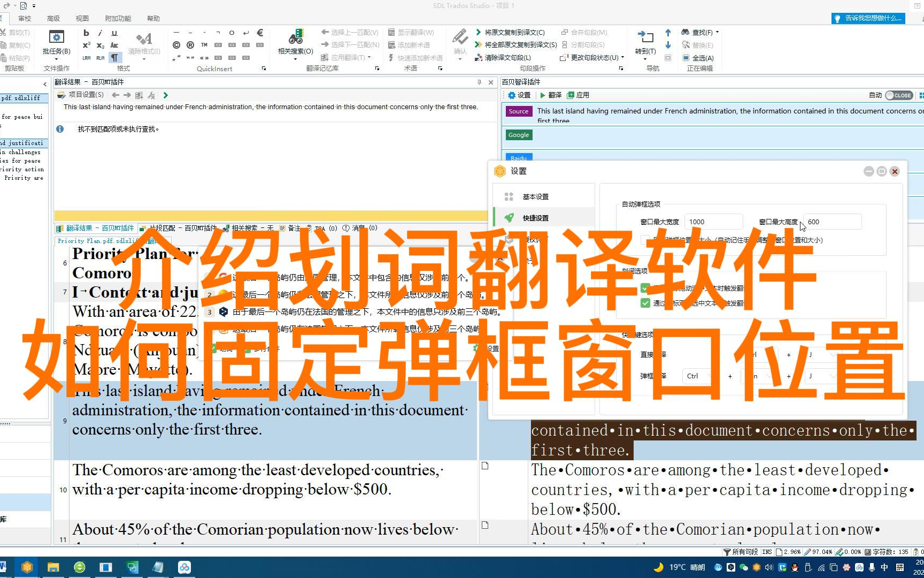
Task: Insert the registered trademark symbol
Action: (x=190, y=45)
